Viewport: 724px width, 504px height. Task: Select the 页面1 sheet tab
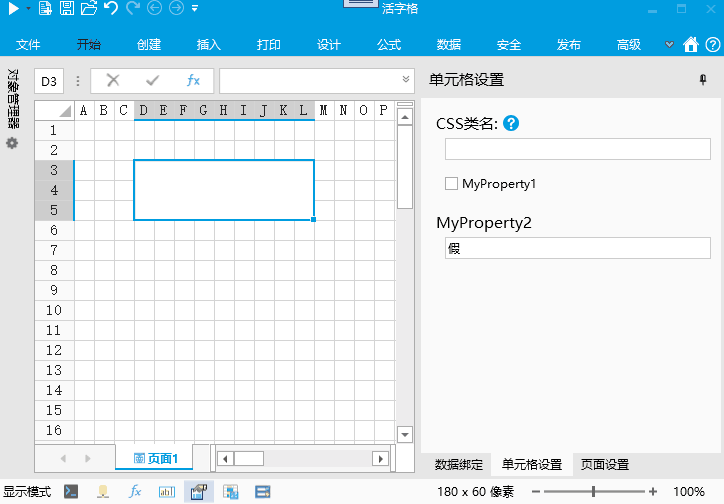coord(155,458)
